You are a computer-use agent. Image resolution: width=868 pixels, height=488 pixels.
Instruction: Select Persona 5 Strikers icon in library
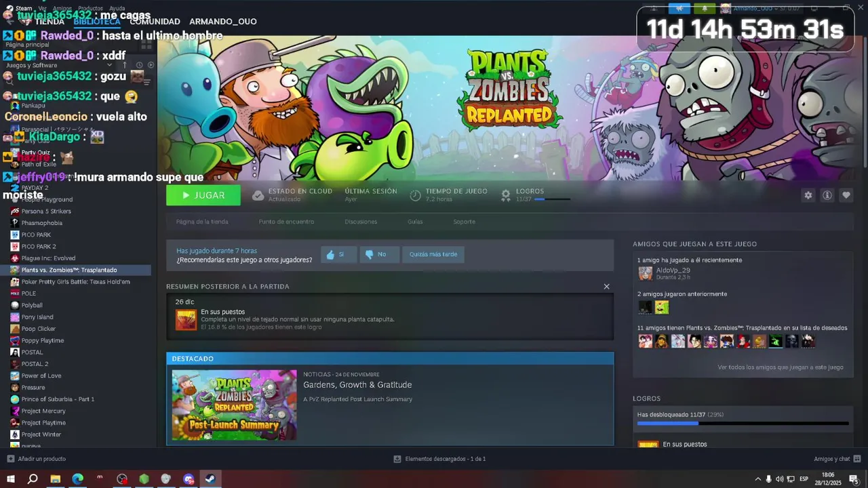15,211
